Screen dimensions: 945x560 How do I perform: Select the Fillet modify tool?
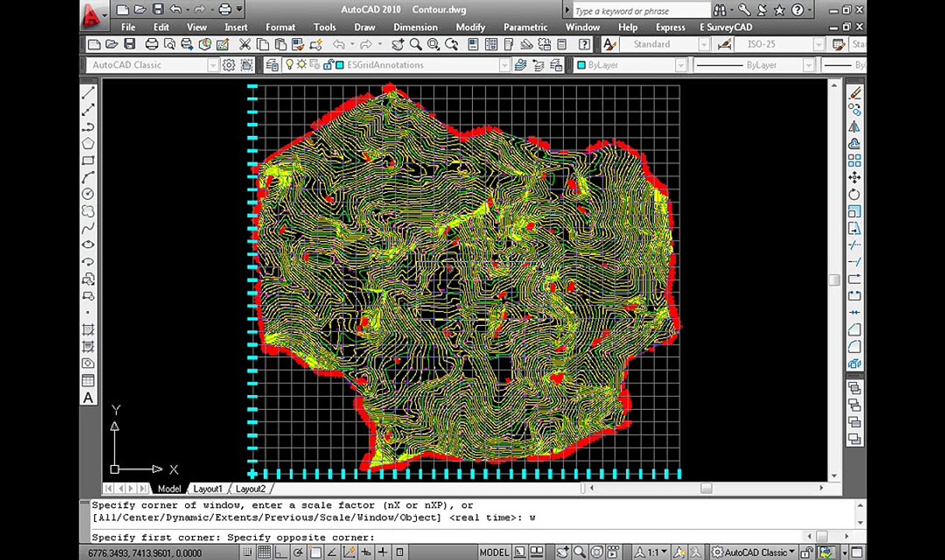coord(855,346)
